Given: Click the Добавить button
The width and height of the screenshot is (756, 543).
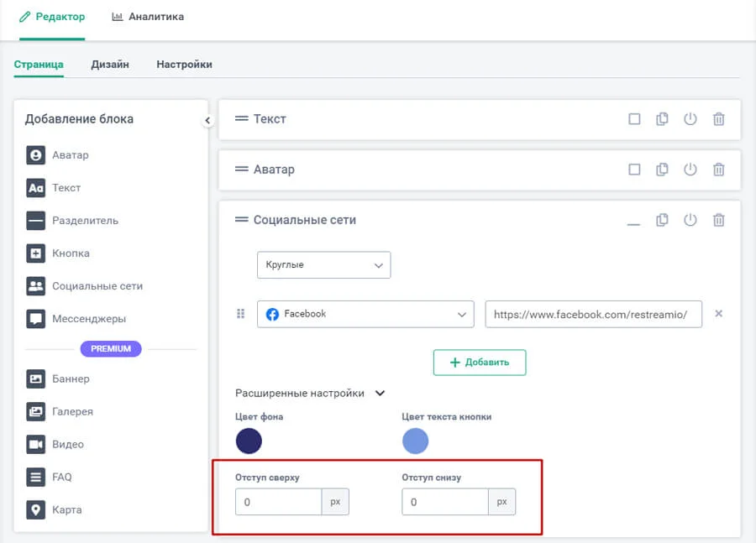Looking at the screenshot, I should click(479, 363).
